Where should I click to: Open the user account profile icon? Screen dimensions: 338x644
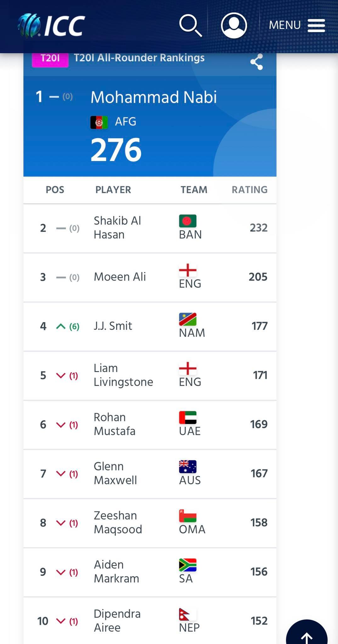pyautogui.click(x=234, y=25)
